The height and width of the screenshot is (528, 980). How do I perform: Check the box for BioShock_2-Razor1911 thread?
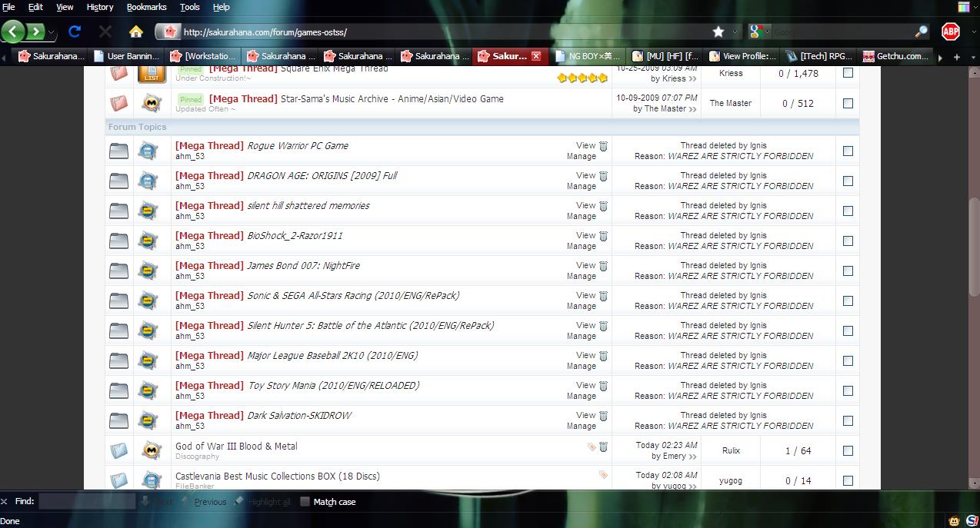coord(848,241)
